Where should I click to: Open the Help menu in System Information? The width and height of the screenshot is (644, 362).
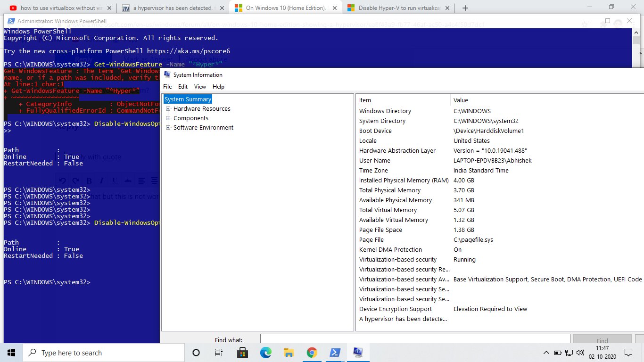point(218,87)
